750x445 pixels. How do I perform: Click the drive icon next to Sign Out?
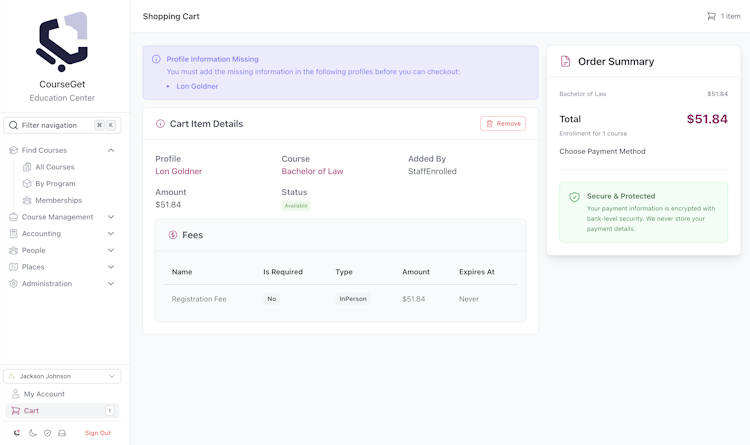62,433
